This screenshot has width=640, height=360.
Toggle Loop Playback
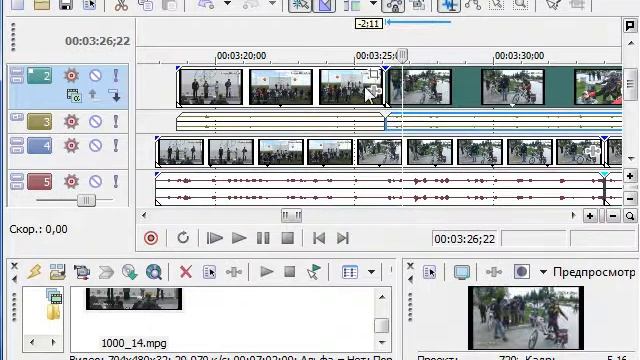click(183, 238)
